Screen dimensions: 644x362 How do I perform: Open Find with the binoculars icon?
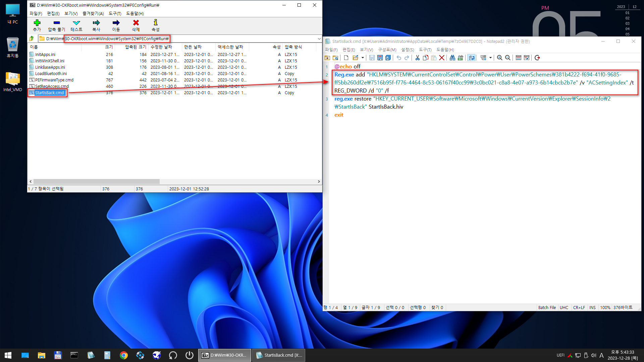(452, 58)
